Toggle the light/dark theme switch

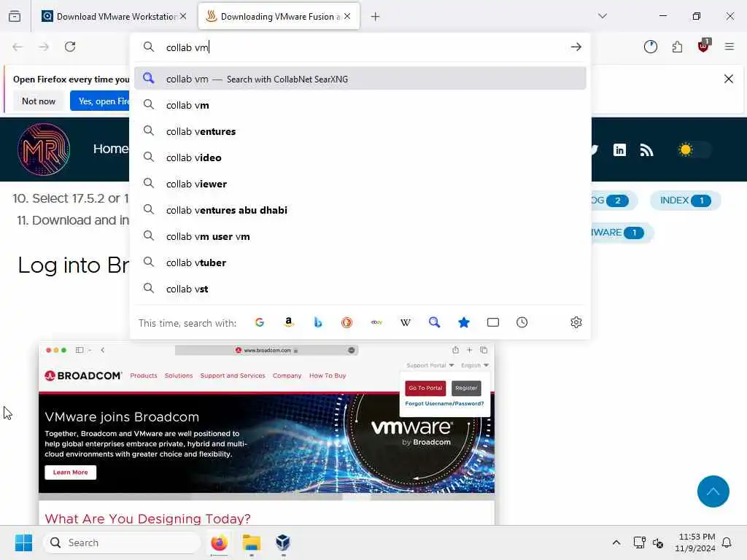pos(694,150)
